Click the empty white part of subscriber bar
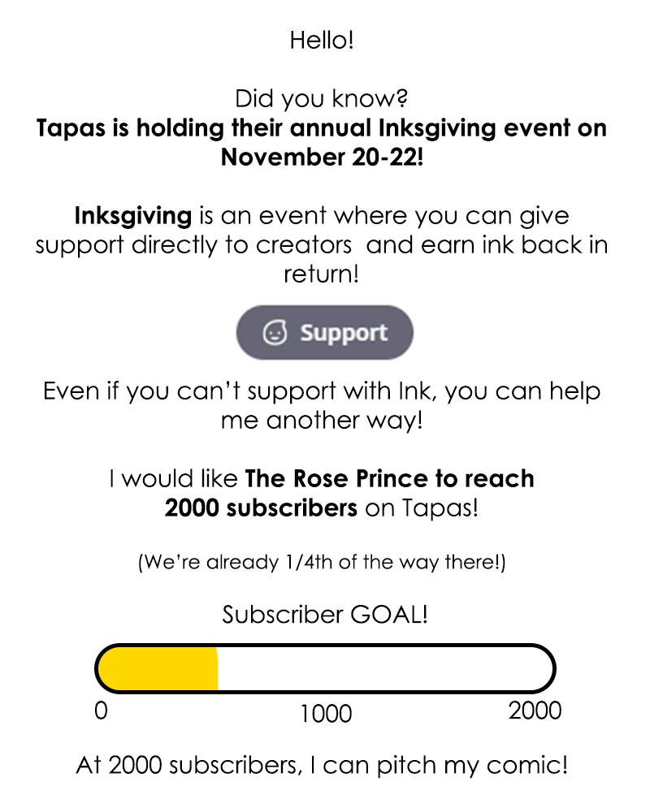 pos(382,670)
